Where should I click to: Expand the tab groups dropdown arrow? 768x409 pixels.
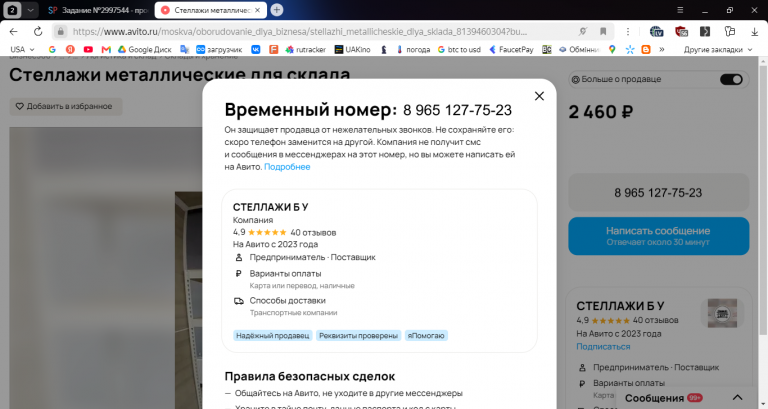pyautogui.click(x=30, y=10)
